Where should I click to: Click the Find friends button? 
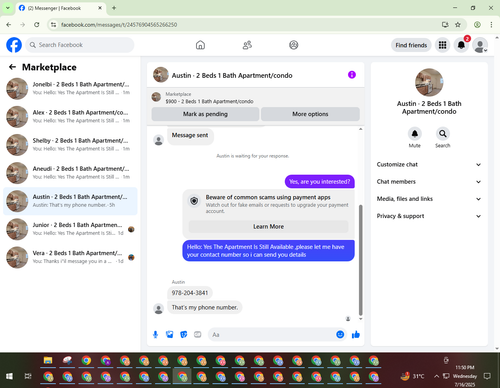(411, 45)
